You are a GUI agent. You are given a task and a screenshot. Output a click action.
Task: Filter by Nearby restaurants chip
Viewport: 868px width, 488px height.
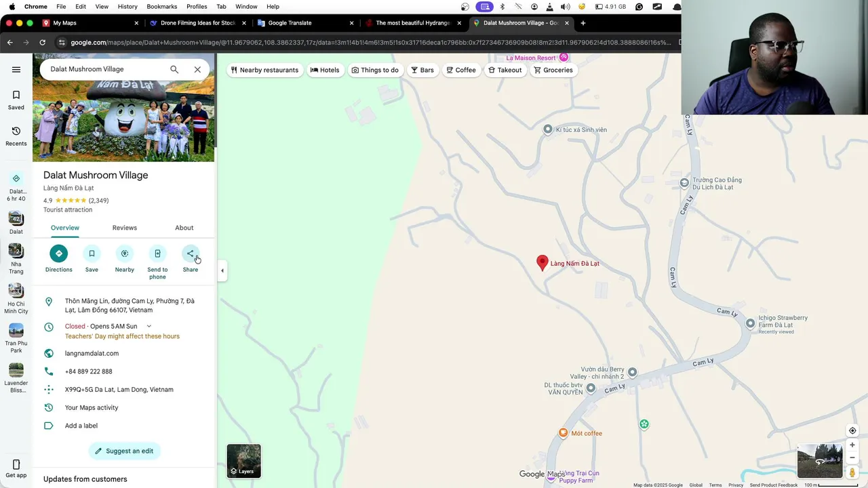[264, 70]
